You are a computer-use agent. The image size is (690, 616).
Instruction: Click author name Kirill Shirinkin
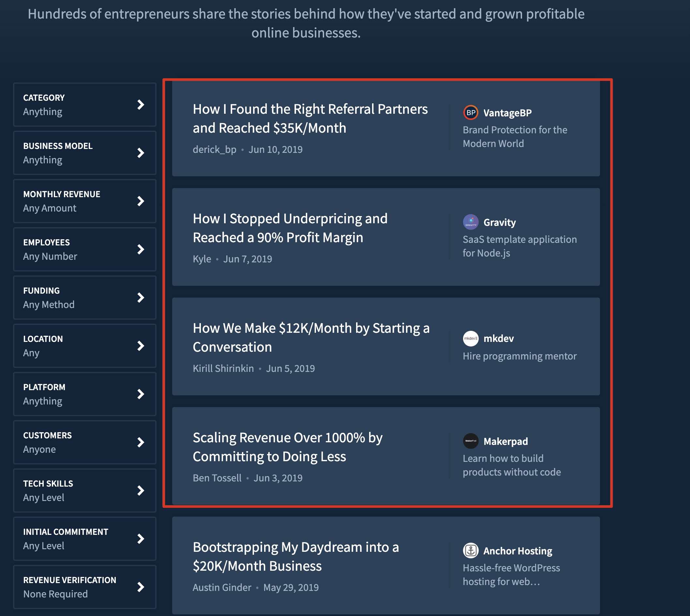(223, 368)
